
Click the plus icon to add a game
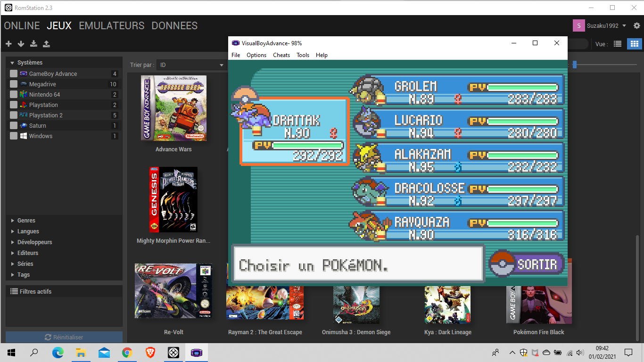coord(8,44)
